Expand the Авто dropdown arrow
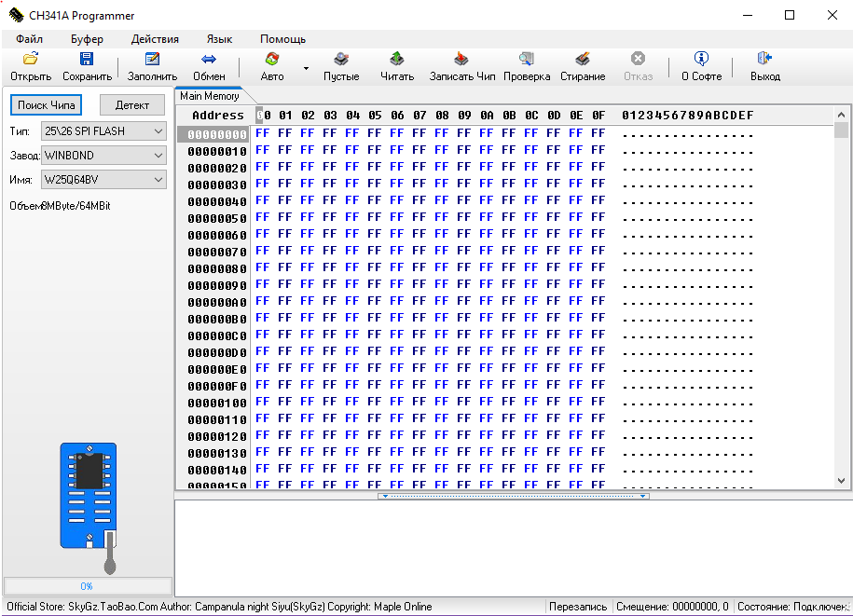This screenshot has width=853, height=616. (x=306, y=68)
